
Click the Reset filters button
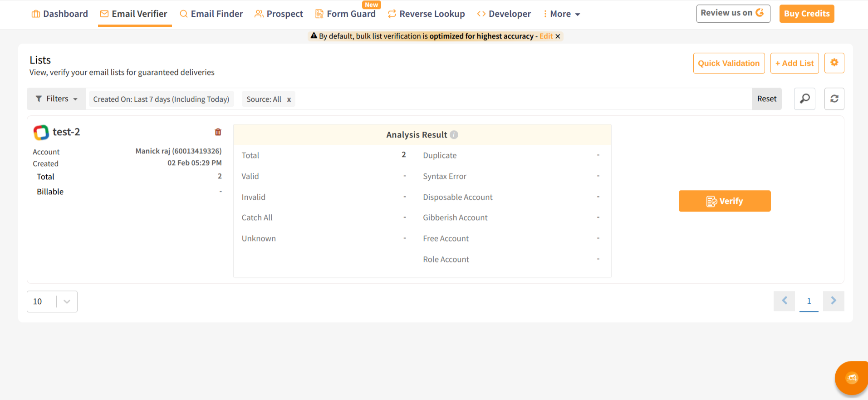[x=766, y=99]
